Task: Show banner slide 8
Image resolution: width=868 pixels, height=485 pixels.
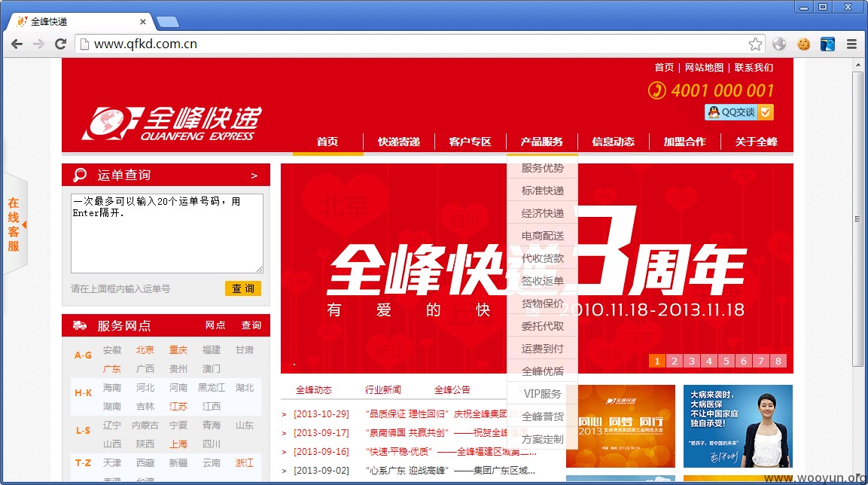Action: coord(778,361)
